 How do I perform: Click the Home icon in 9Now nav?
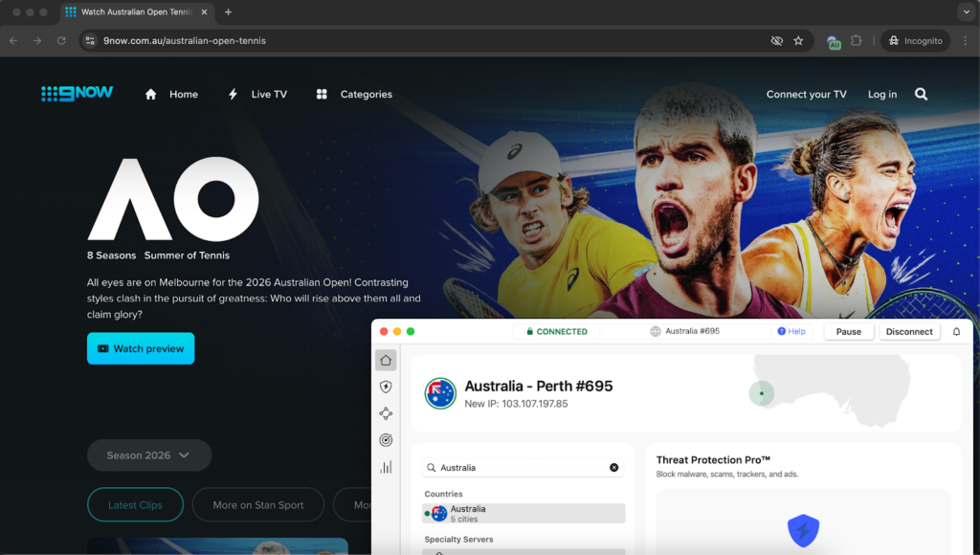coord(150,95)
